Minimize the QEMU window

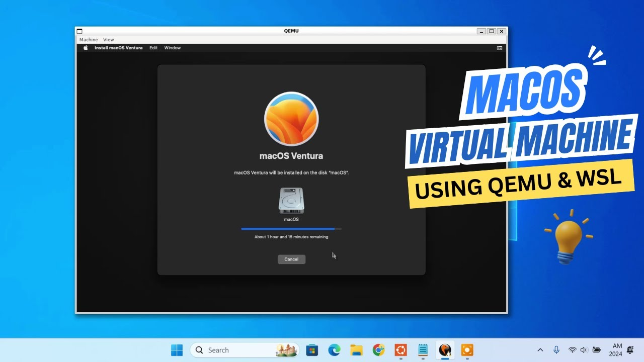click(482, 31)
